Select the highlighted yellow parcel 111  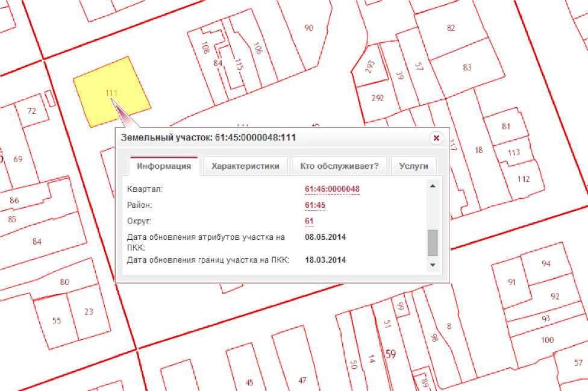pyautogui.click(x=111, y=92)
